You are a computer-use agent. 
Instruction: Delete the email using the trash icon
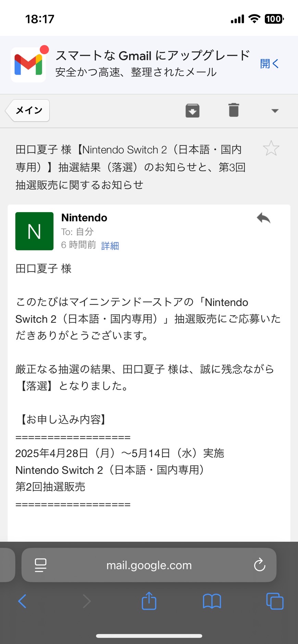[x=234, y=110]
